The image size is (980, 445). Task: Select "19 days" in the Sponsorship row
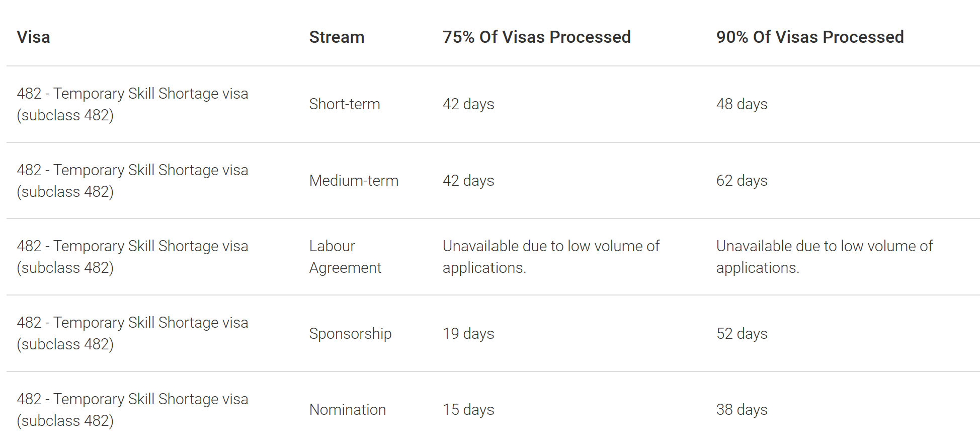(468, 333)
